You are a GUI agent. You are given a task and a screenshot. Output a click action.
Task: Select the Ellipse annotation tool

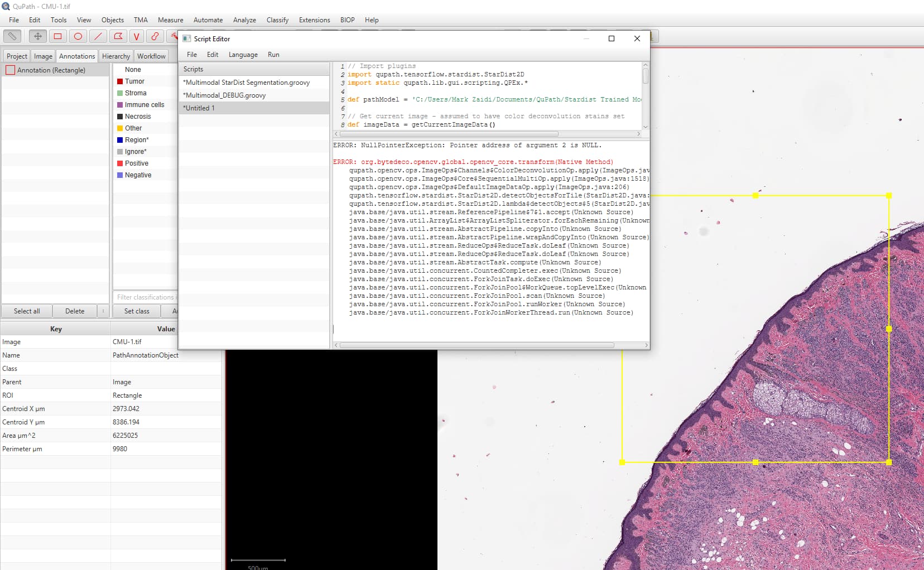point(78,36)
